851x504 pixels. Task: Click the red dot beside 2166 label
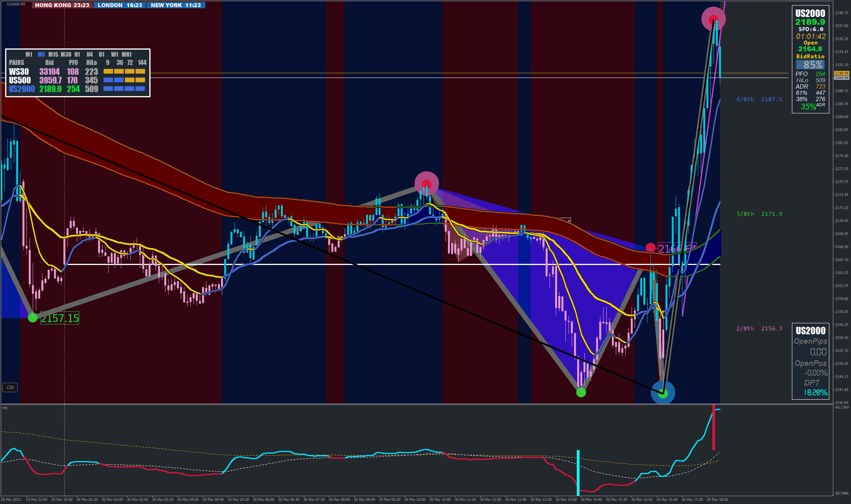pyautogui.click(x=650, y=248)
